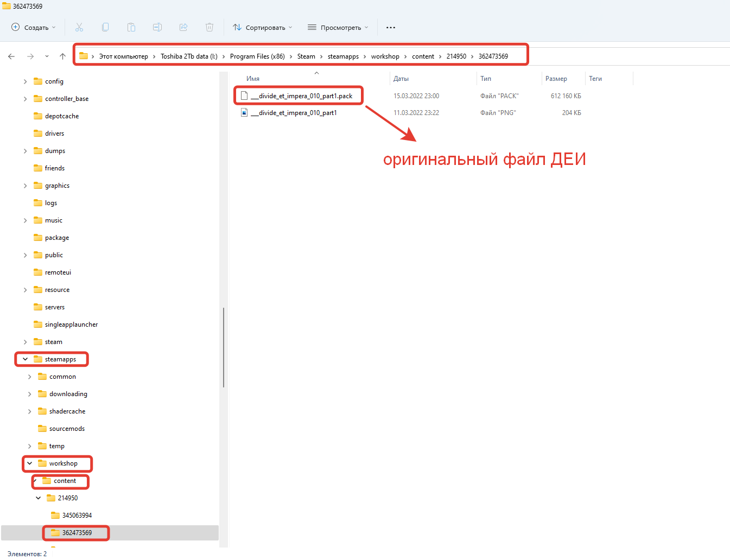The height and width of the screenshot is (560, 730).
Task: Select file __divide_et_impera_010_part1.pack
Action: tap(301, 96)
